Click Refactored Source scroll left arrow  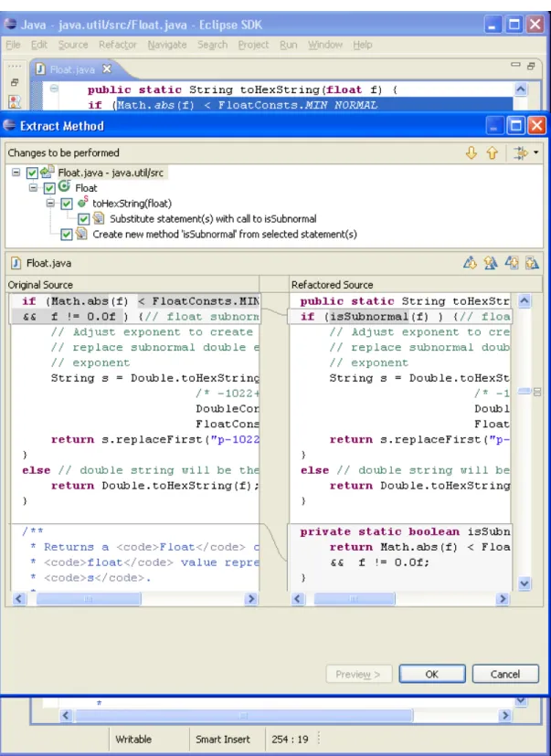click(x=298, y=599)
